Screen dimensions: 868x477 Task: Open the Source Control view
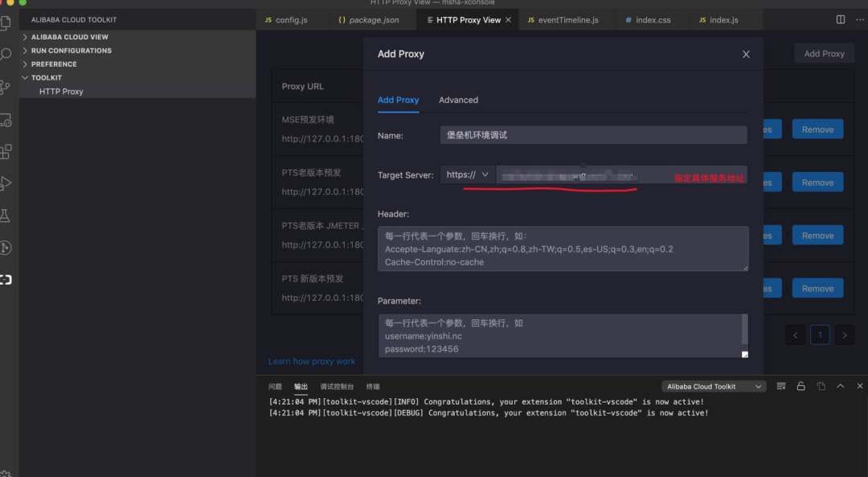coord(6,87)
